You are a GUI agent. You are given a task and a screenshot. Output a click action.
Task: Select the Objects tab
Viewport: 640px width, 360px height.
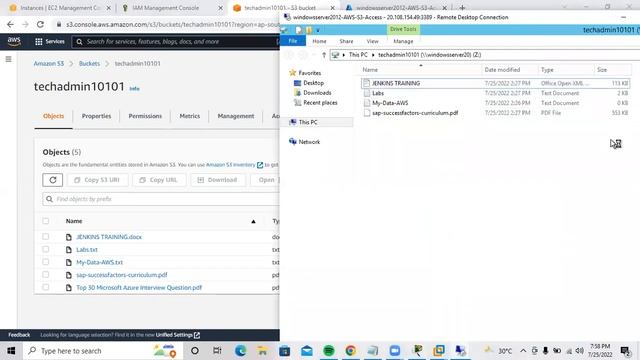53,116
